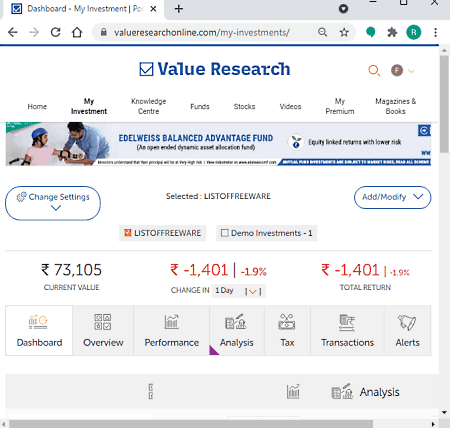Click the Analysis label in lower bar

click(x=379, y=392)
